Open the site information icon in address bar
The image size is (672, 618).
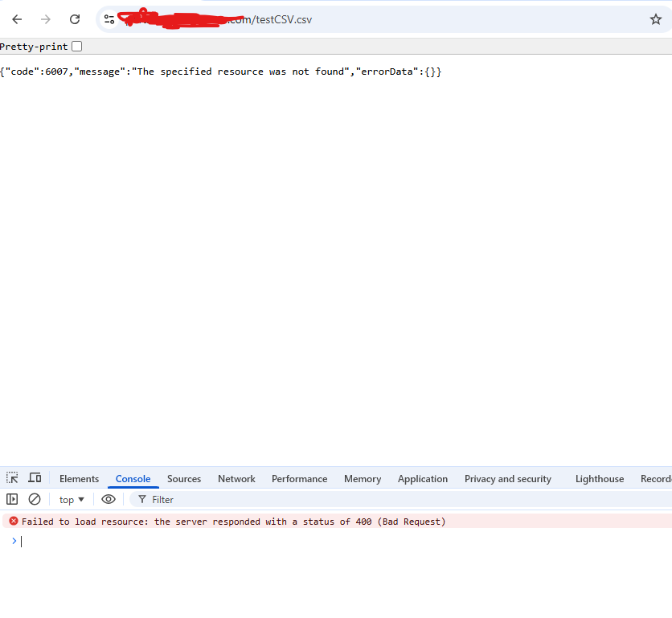pyautogui.click(x=109, y=19)
